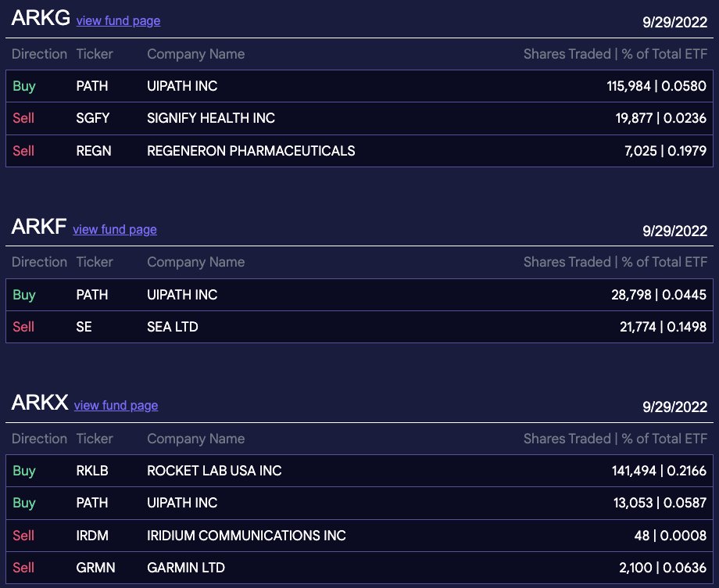The image size is (719, 588).
Task: Open the ARKX view fund page link
Action: pyautogui.click(x=116, y=406)
